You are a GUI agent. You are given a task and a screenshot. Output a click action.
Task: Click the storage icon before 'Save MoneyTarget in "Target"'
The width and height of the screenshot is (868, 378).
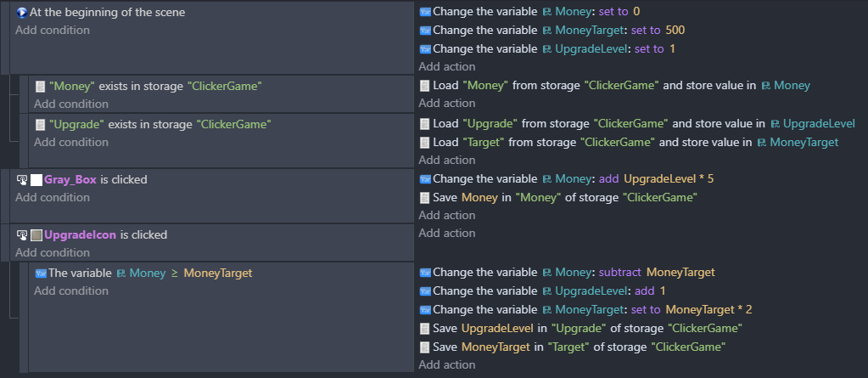tap(425, 347)
